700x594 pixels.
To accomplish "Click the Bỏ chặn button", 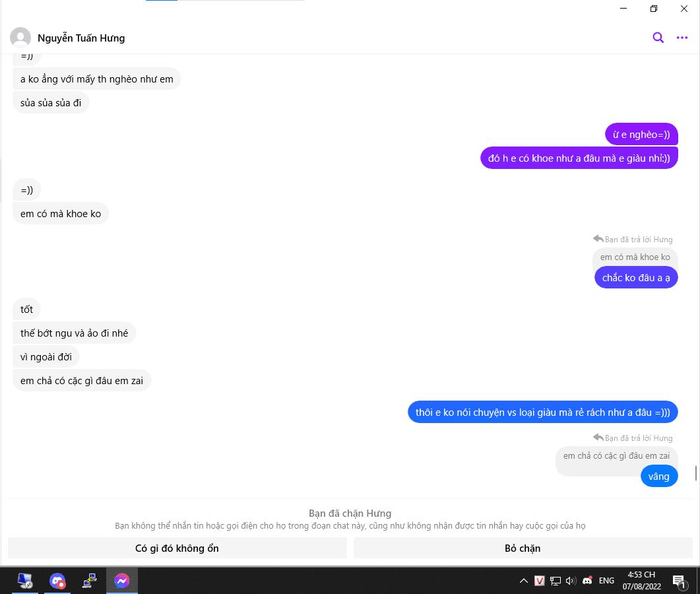I will coord(523,548).
